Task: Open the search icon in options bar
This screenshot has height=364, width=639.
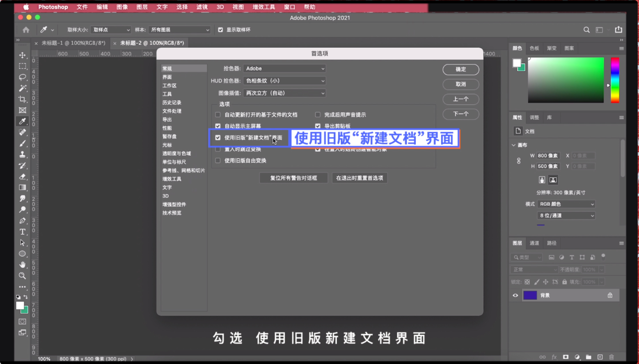Action: [586, 29]
